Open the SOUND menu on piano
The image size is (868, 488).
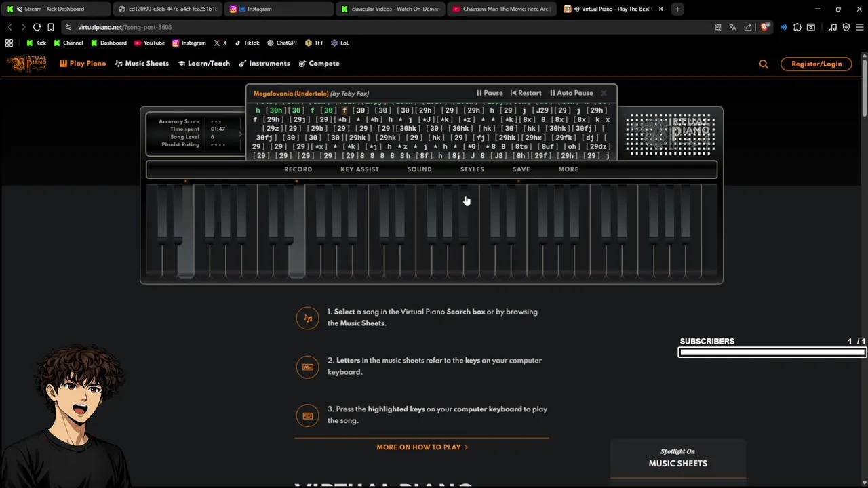click(x=419, y=169)
